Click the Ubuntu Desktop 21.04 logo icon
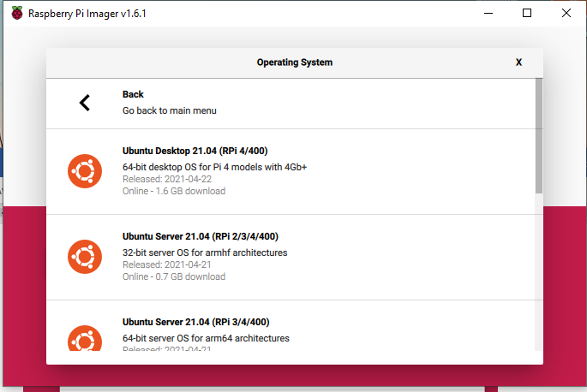587x392 pixels. (85, 171)
